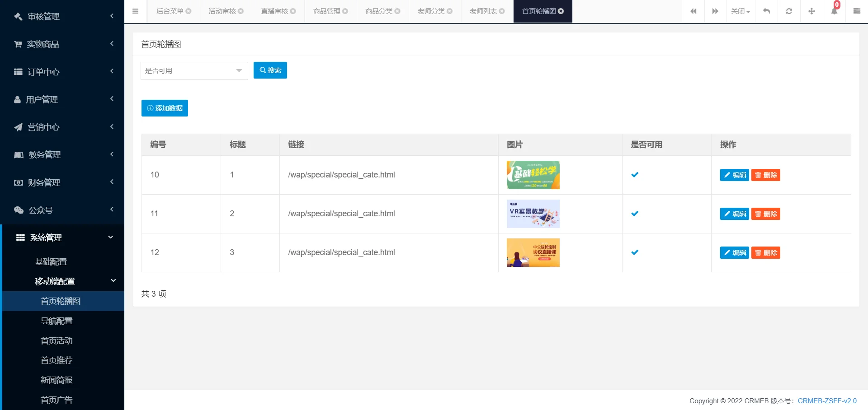
Task: Open the 是否可用 filter dropdown
Action: [194, 71]
